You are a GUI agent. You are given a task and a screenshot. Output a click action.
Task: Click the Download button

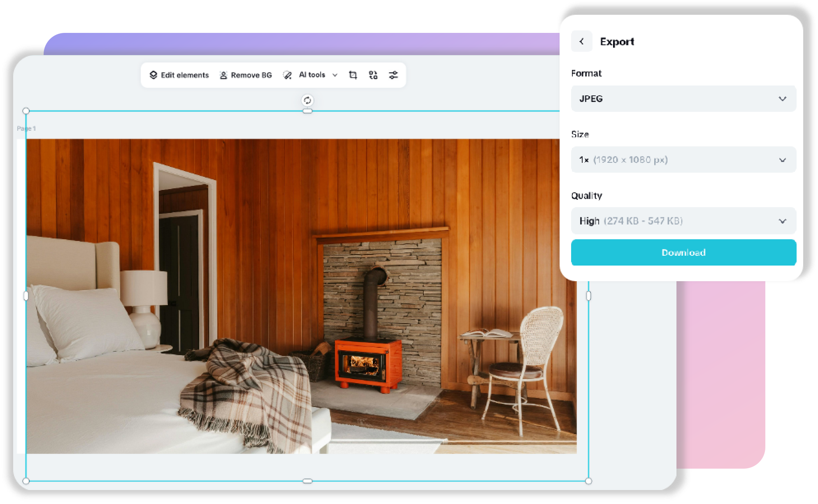click(x=683, y=252)
